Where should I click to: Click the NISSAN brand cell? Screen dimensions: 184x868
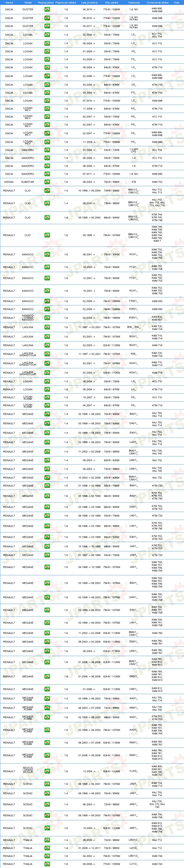(9, 182)
